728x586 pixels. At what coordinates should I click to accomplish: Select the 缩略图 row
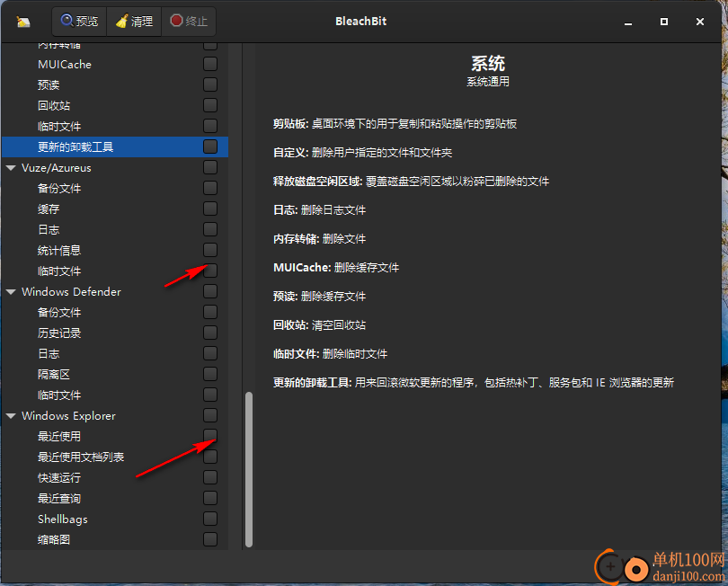(x=115, y=539)
